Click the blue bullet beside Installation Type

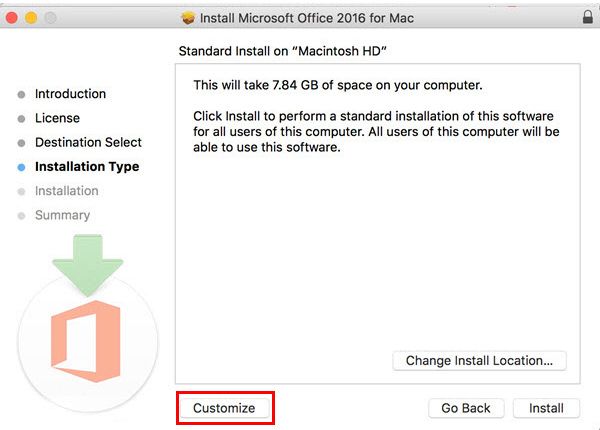pyautogui.click(x=21, y=168)
